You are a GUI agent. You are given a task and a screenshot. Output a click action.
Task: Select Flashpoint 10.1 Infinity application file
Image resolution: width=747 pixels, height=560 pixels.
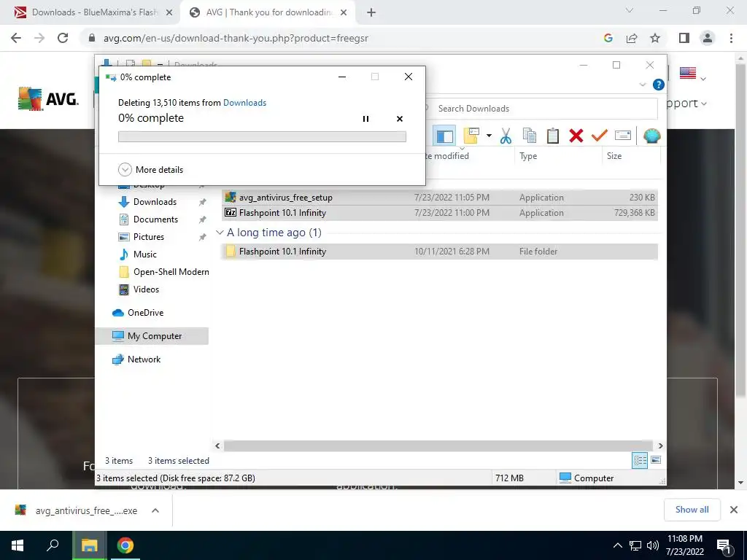click(x=440, y=213)
